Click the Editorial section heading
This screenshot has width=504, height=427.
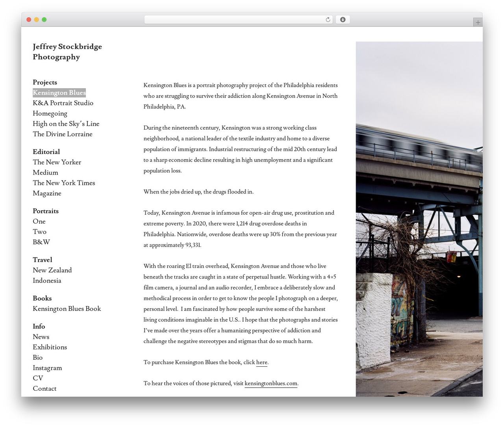(x=46, y=152)
